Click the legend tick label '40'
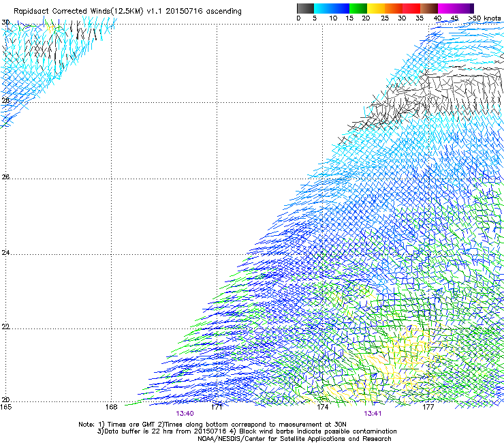The width and height of the screenshot is (504, 443). (437, 18)
